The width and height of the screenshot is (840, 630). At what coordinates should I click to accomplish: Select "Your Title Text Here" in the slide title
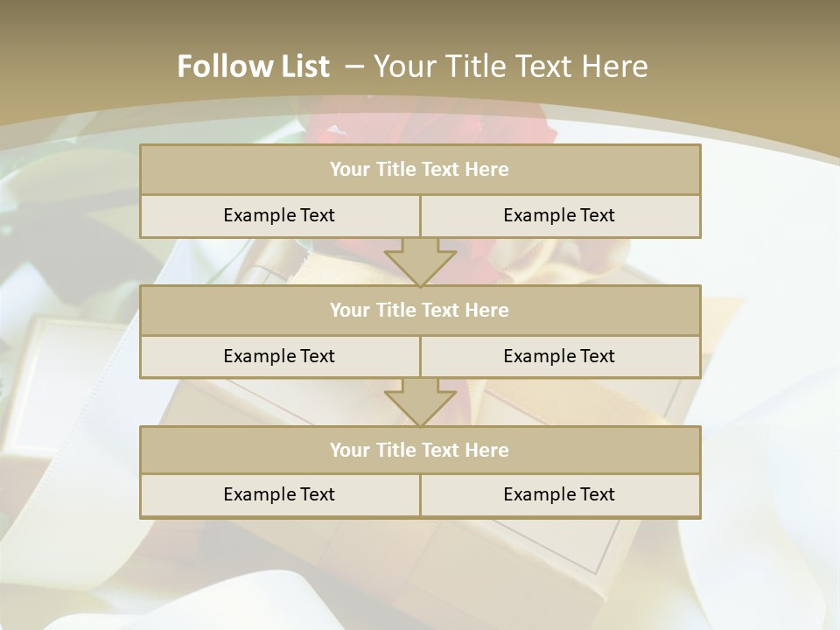pyautogui.click(x=511, y=66)
